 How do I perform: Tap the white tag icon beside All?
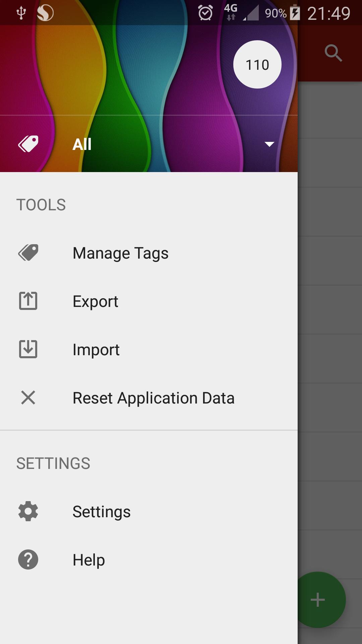click(28, 144)
